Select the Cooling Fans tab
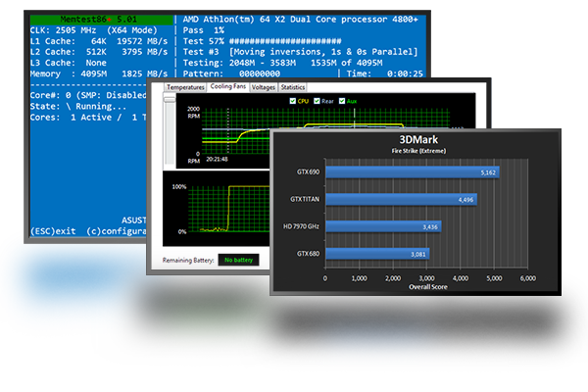Screen dimensions: 588x392 (228, 86)
